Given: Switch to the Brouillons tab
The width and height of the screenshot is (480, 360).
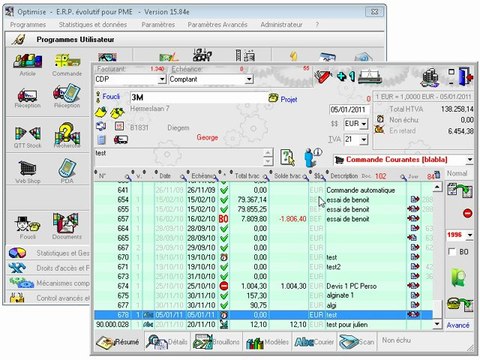Looking at the screenshot, I should (216, 342).
